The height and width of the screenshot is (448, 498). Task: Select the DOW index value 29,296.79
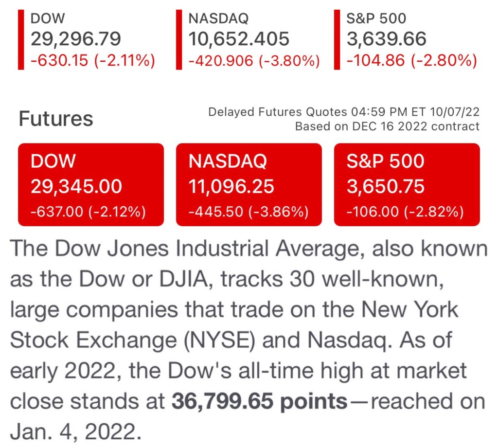(x=75, y=39)
